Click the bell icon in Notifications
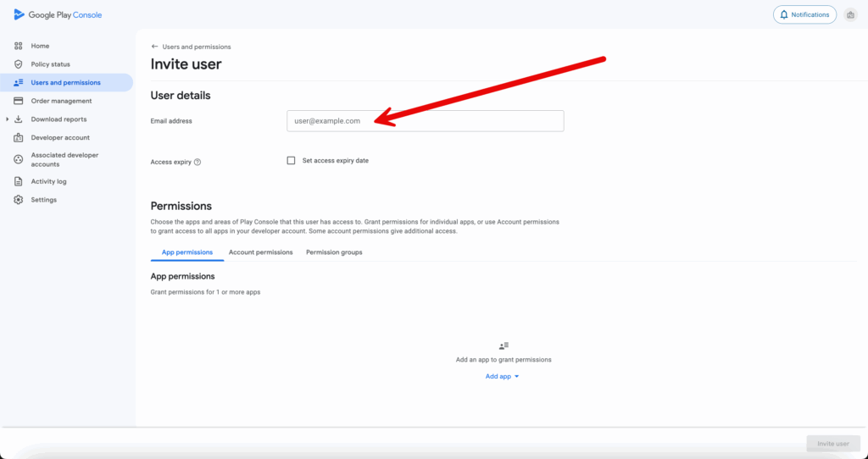Screen dimensions: 868x459 (x=784, y=15)
